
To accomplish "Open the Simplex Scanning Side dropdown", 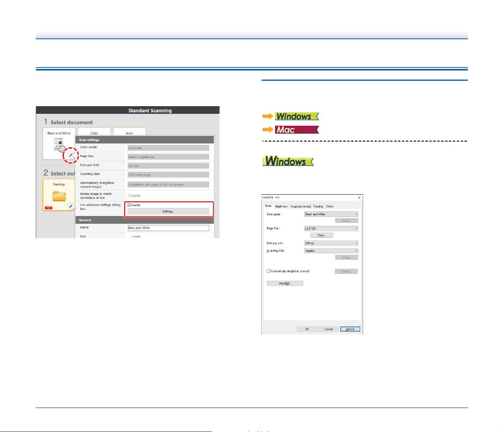I will pyautogui.click(x=331, y=251).
